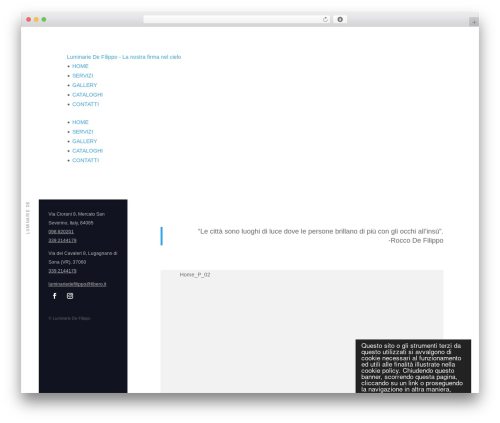Click the Rocco De Filippo quote text
Viewport: 500px width, 423px height.
click(321, 236)
